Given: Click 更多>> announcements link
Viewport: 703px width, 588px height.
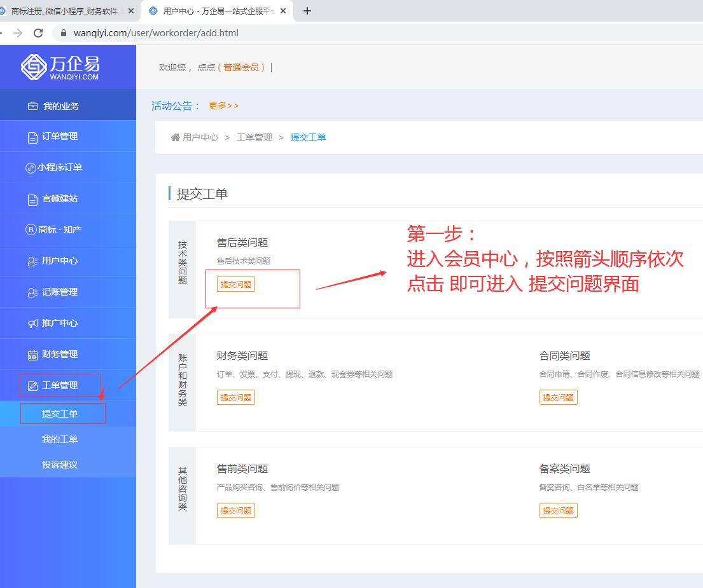Looking at the screenshot, I should [x=223, y=106].
